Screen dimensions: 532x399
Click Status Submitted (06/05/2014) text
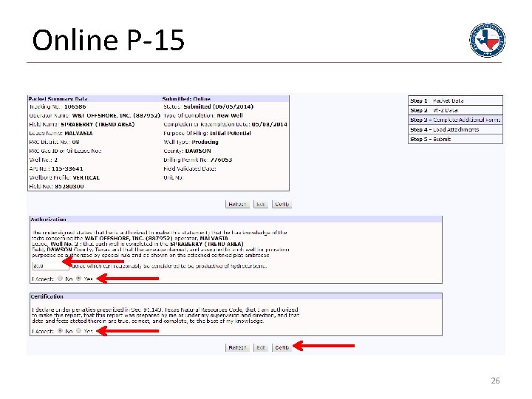pyautogui.click(x=218, y=106)
